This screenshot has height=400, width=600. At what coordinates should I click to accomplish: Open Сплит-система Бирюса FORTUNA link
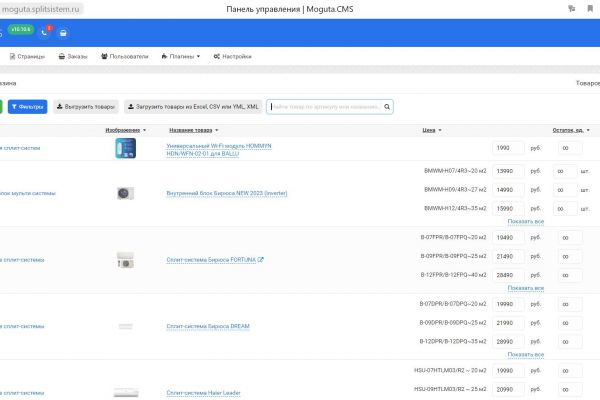pyautogui.click(x=211, y=260)
